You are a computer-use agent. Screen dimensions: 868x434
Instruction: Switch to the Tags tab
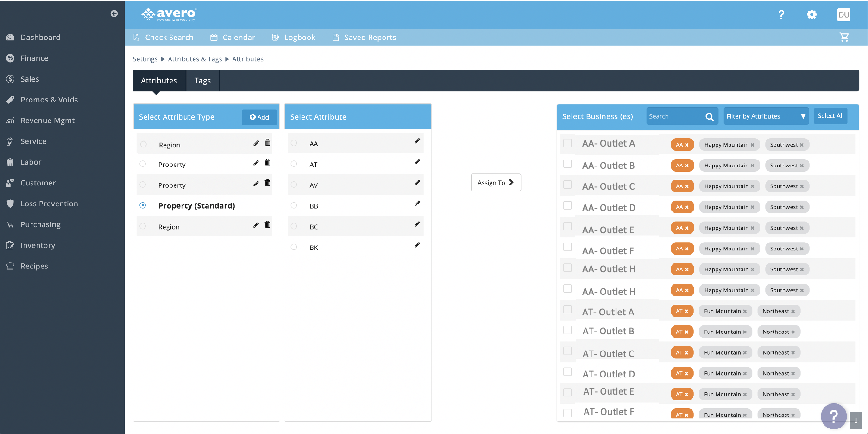pos(202,81)
